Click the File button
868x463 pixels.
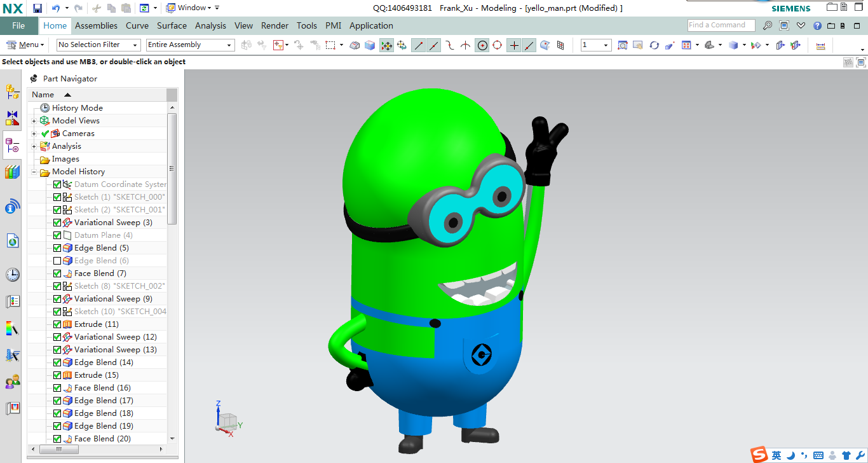(18, 25)
